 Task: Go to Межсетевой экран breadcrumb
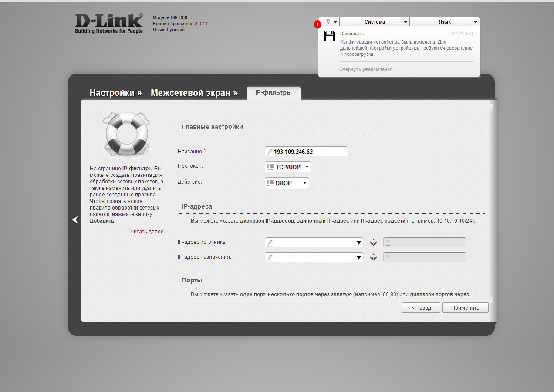[x=190, y=93]
